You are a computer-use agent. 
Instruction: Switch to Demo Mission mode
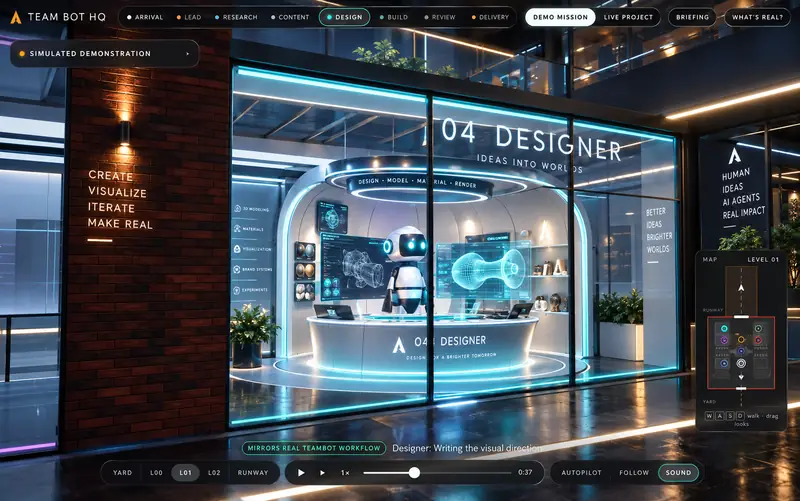point(560,17)
